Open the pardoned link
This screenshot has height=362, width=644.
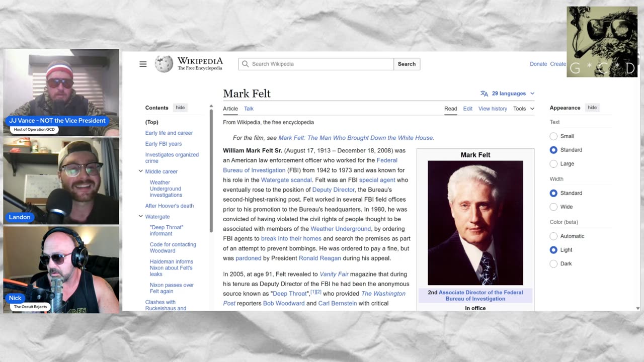pyautogui.click(x=249, y=258)
